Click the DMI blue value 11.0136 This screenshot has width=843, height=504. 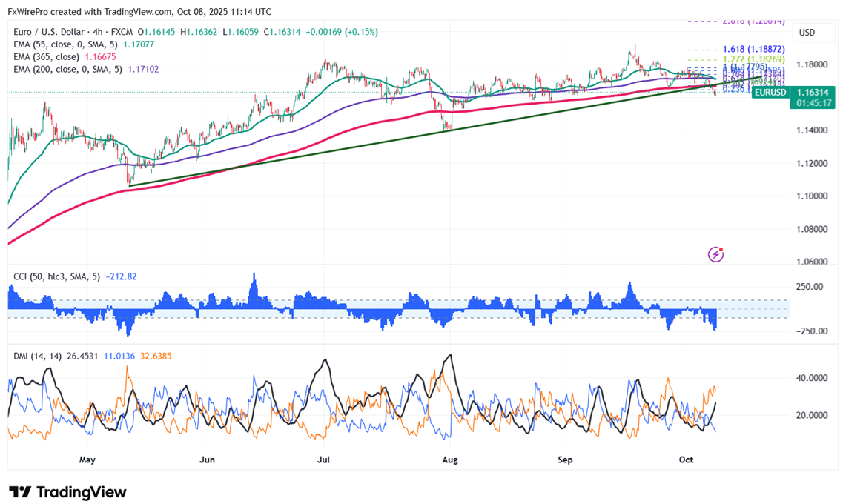click(x=119, y=356)
